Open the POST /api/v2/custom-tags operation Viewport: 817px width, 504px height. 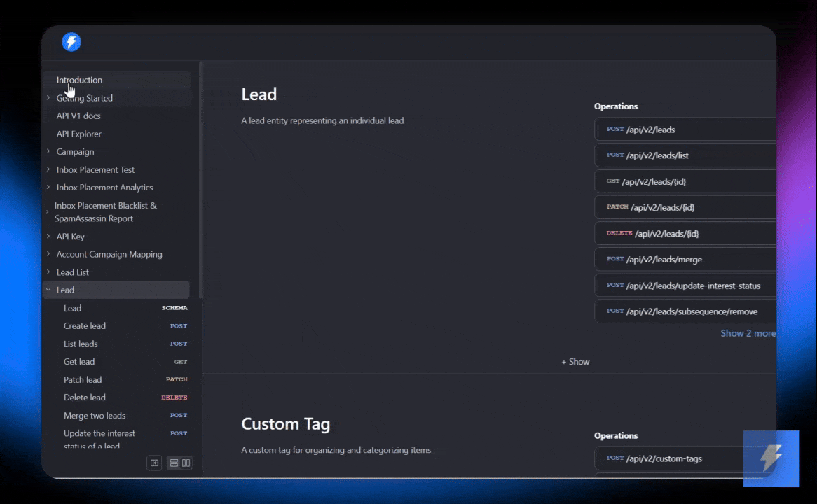coord(685,458)
